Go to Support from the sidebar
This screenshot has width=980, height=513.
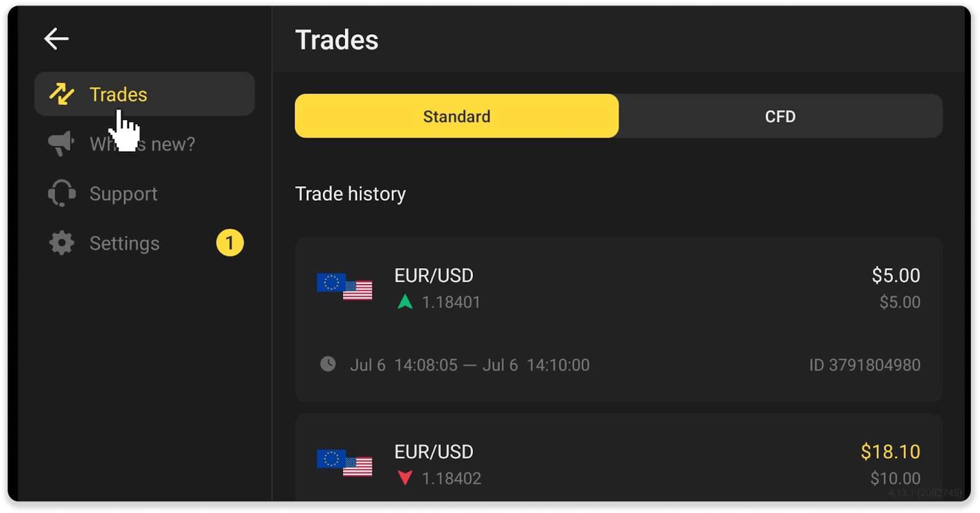coord(123,193)
